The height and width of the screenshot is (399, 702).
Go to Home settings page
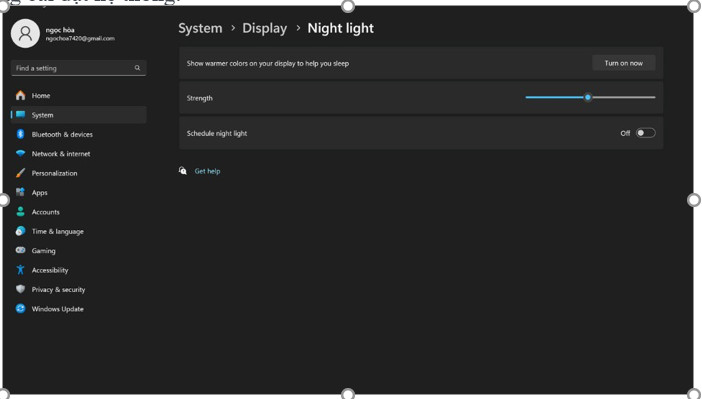[78, 95]
